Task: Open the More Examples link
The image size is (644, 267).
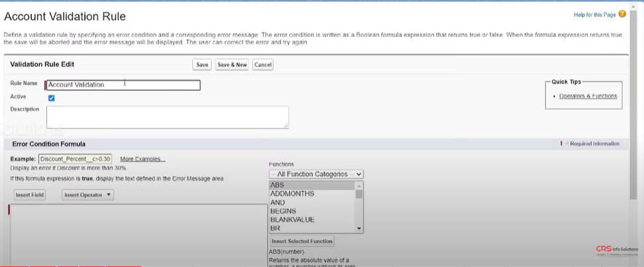Action: coord(143,159)
